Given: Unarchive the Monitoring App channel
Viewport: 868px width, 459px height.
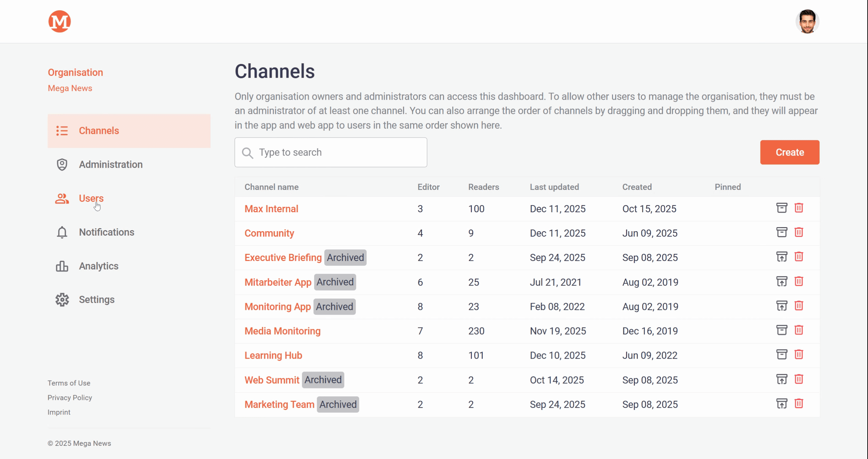Looking at the screenshot, I should pos(782,306).
